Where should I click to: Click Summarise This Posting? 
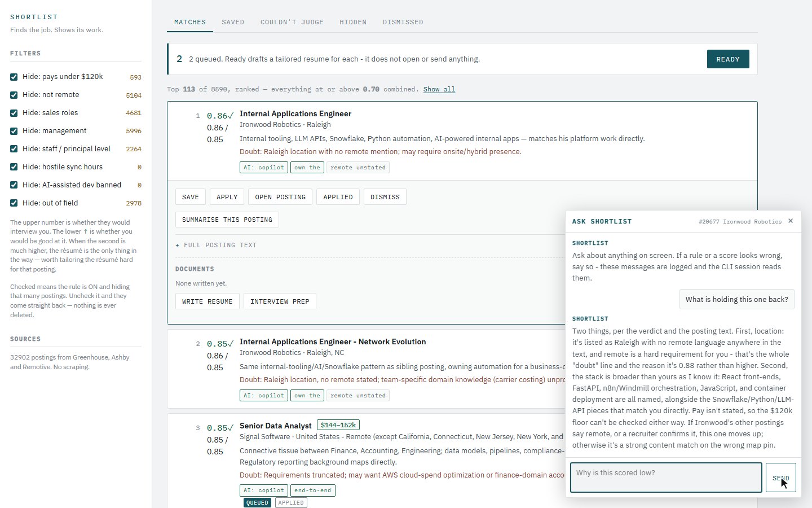coord(227,220)
